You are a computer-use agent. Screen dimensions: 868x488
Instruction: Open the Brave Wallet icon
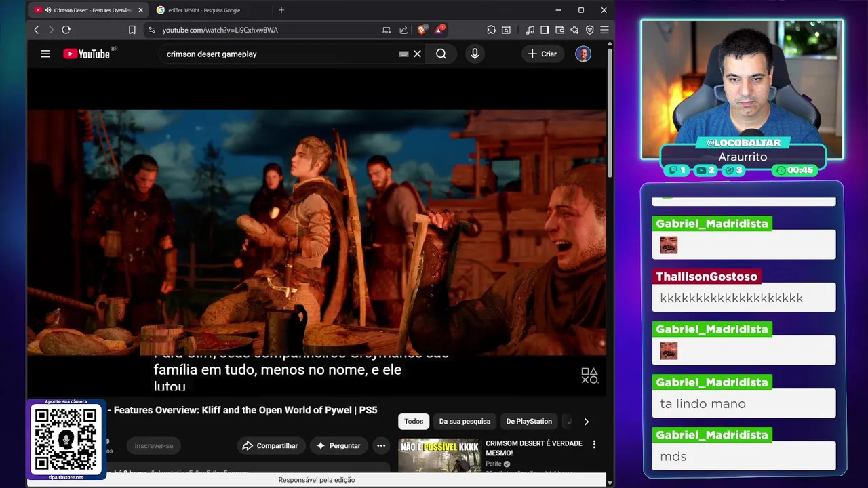pyautogui.click(x=559, y=30)
